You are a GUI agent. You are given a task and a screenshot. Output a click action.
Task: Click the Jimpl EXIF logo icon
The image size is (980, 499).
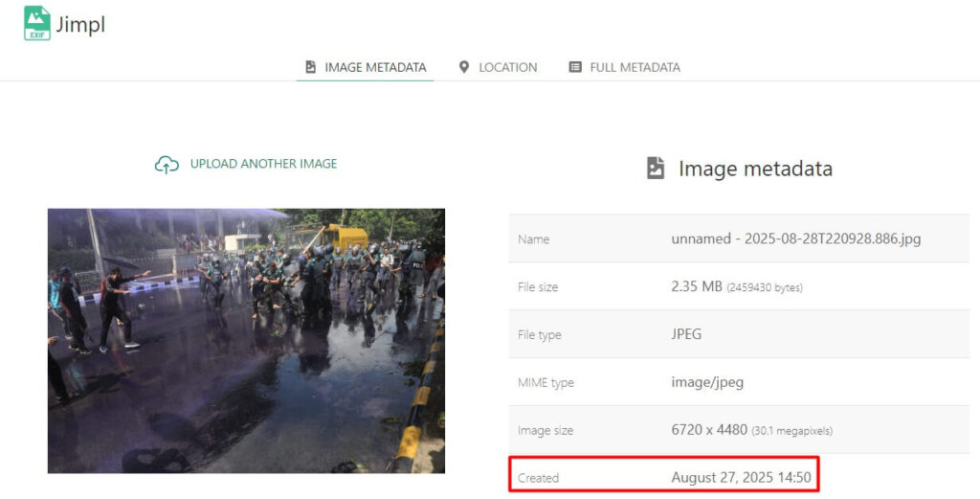click(x=37, y=24)
